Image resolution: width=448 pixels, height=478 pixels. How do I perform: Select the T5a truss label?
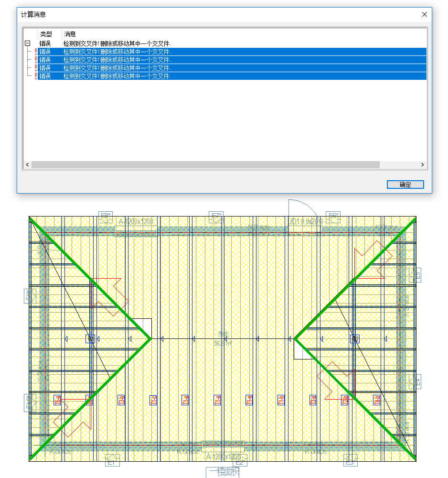click(x=57, y=400)
